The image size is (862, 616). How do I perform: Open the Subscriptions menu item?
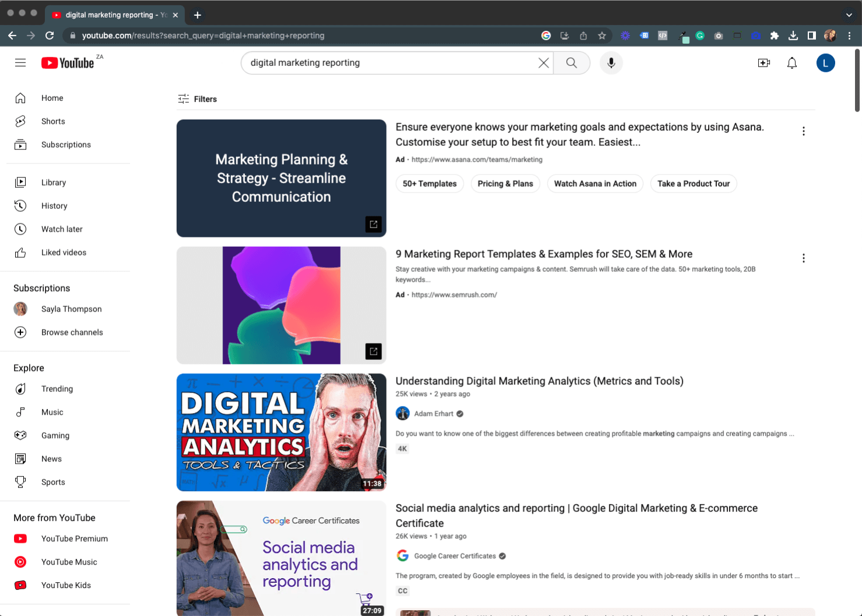[x=66, y=144]
